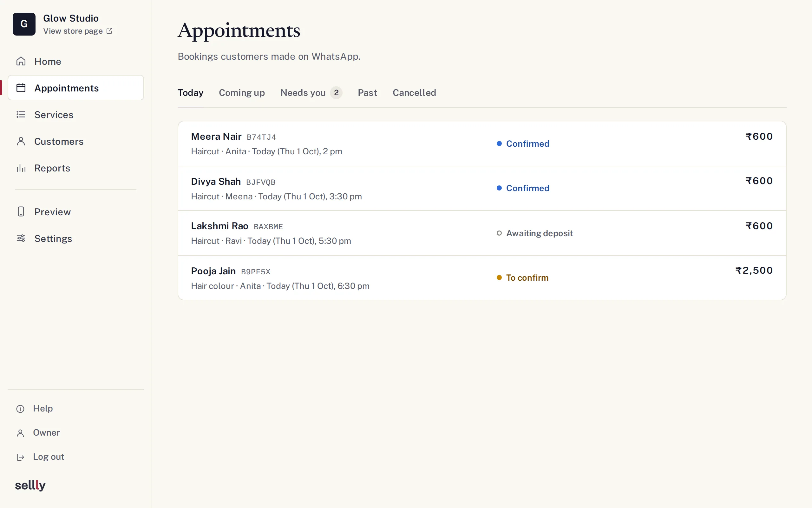812x508 pixels.
Task: Open Preview from the sidebar
Action: [x=76, y=212]
